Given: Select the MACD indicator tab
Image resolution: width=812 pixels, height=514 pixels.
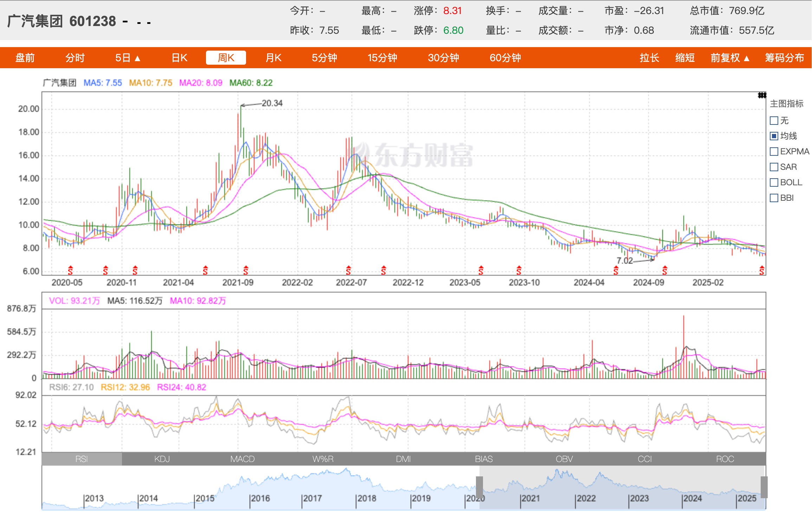Looking at the screenshot, I should 243,459.
